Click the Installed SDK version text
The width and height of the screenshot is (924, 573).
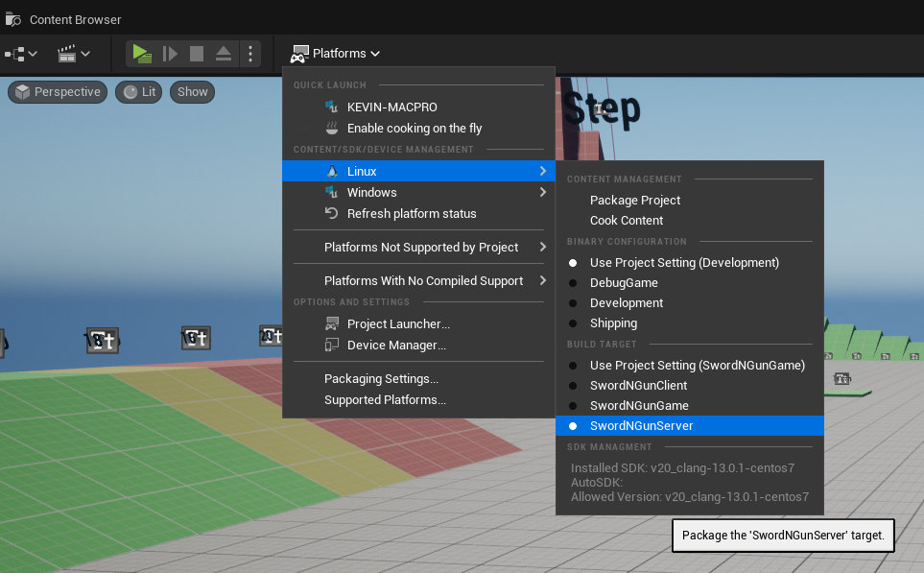tap(682, 468)
